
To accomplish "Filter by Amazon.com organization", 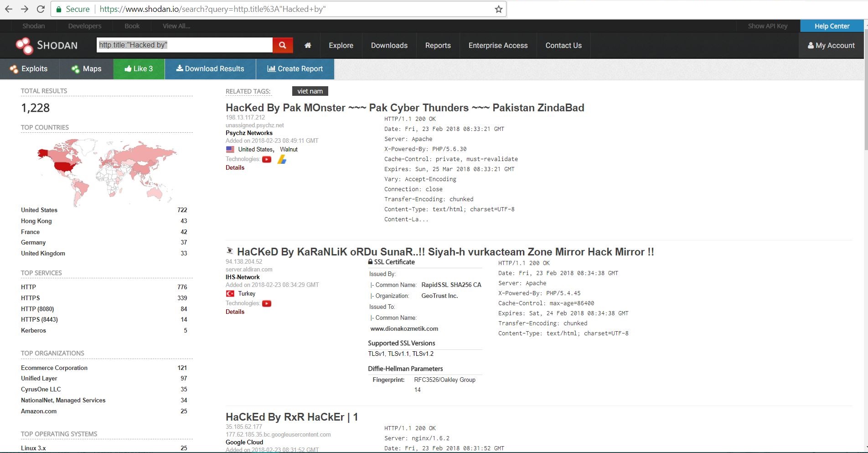I will tap(39, 411).
